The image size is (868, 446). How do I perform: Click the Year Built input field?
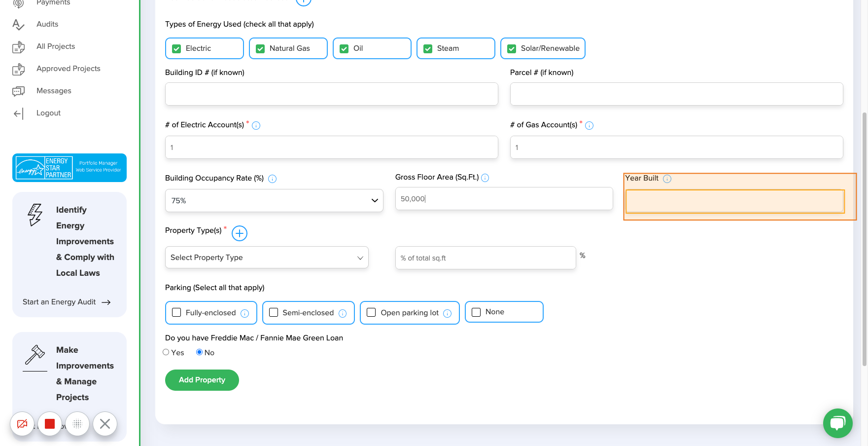[735, 201]
